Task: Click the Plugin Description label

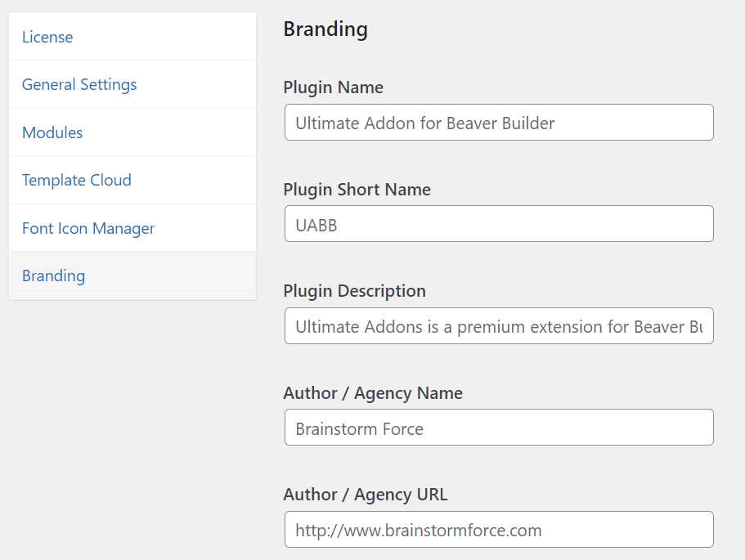Action: click(354, 291)
